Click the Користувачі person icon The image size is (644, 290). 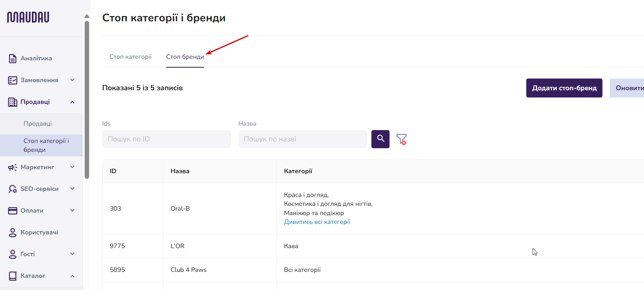point(13,232)
